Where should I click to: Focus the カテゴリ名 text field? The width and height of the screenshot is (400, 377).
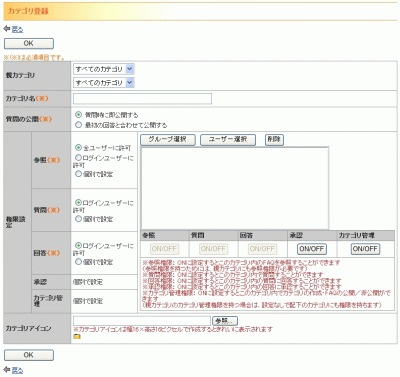142,99
